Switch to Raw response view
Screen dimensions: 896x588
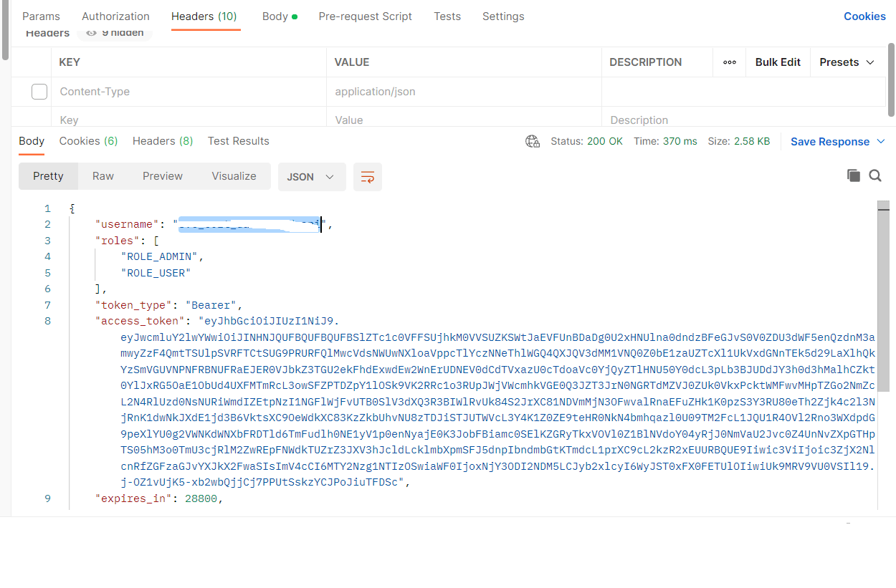(103, 175)
